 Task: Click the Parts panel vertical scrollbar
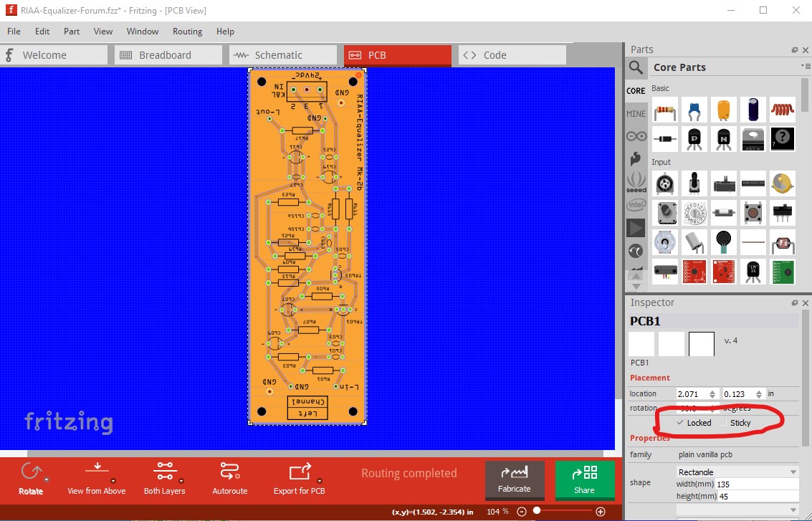[805, 95]
